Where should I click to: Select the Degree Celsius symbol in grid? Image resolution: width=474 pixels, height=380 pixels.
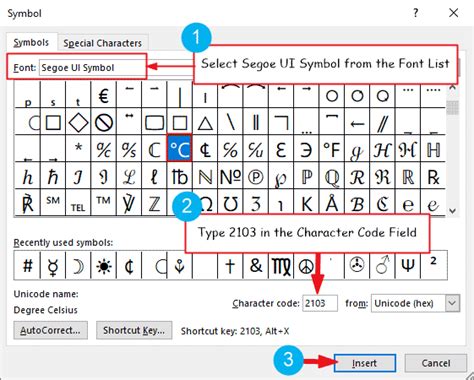point(179,148)
